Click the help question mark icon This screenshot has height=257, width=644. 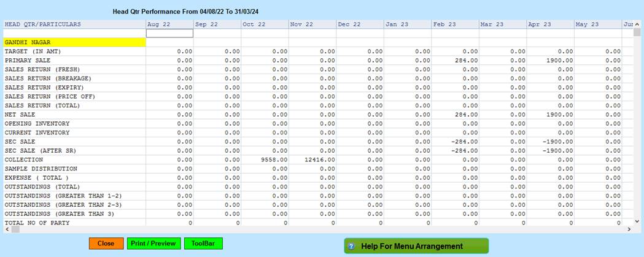coord(352,246)
